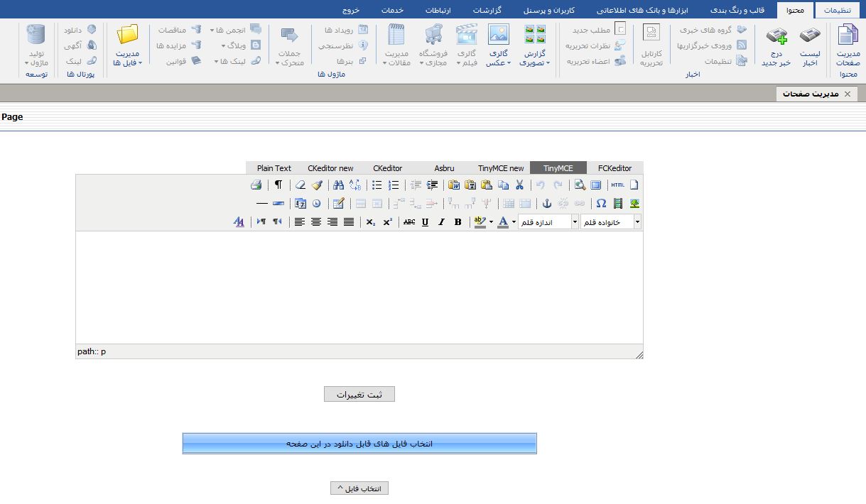Toggle bold formatting in the editor

click(458, 222)
